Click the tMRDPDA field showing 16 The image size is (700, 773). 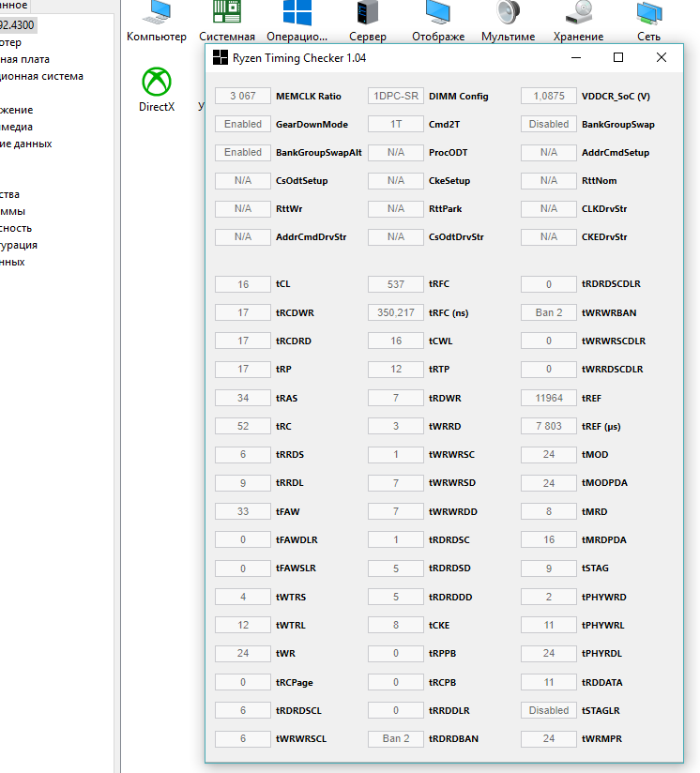tap(549, 539)
